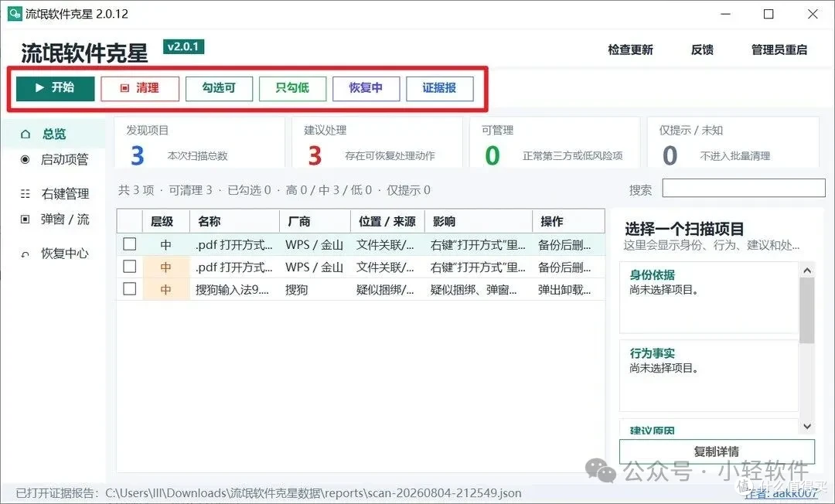Select 弹窗 / 流 in the sidebar
Image resolution: width=835 pixels, height=504 pixels.
65,220
